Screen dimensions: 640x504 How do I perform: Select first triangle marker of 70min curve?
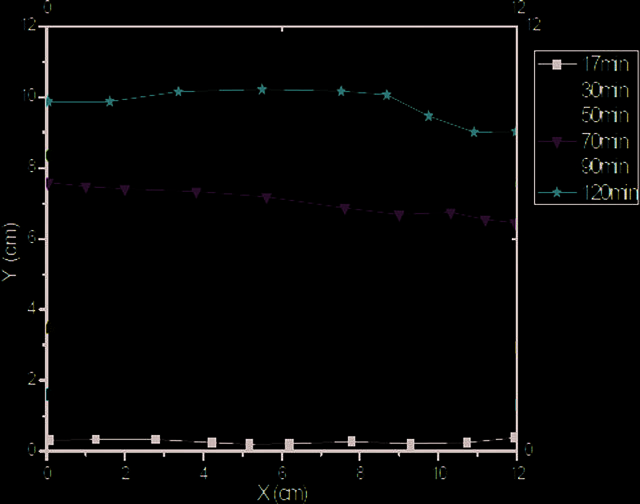click(x=49, y=184)
